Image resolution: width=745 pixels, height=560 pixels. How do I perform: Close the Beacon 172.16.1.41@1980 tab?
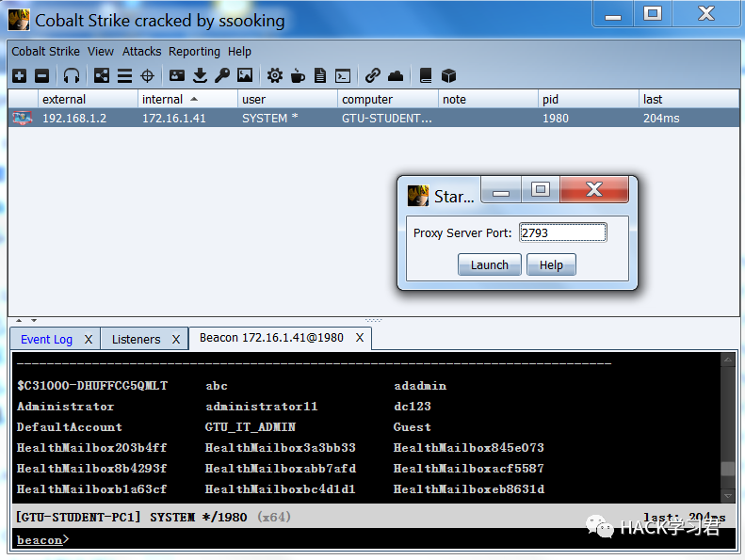point(360,338)
